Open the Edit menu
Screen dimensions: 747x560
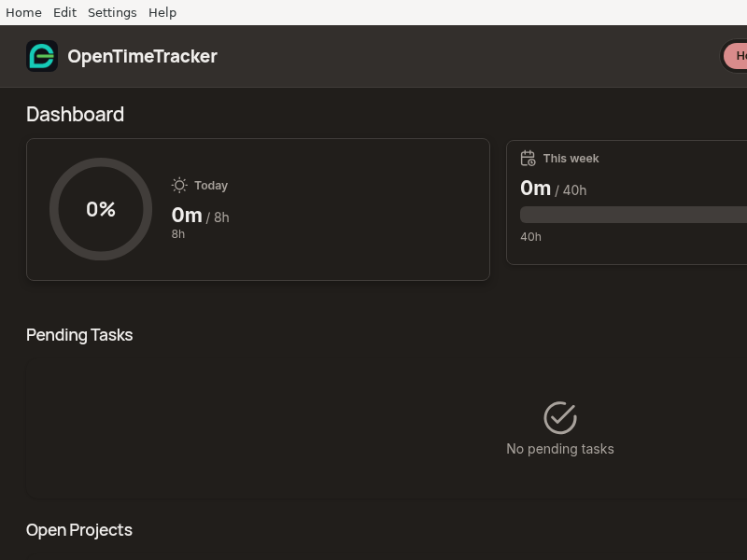tap(64, 12)
